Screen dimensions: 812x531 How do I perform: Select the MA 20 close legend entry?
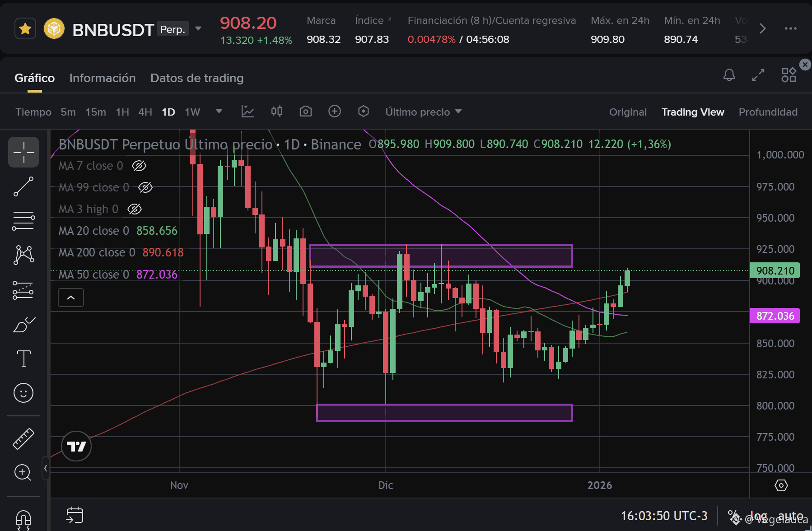tap(118, 231)
